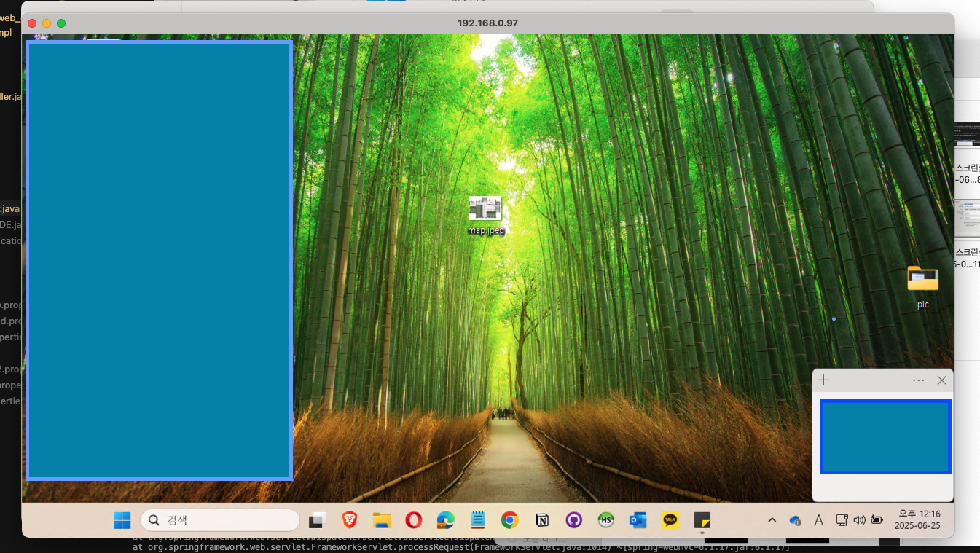
Task: Open the OneDrive cloud tray icon
Action: click(x=796, y=520)
